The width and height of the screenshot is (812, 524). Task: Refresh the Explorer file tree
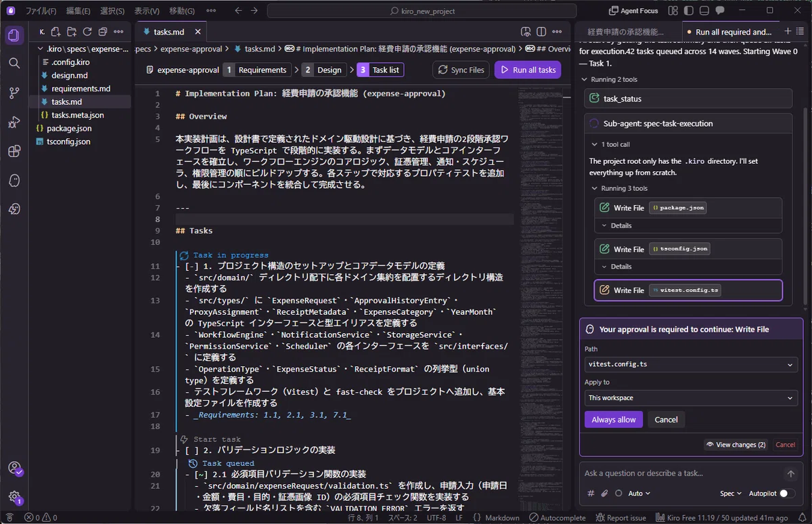(87, 32)
